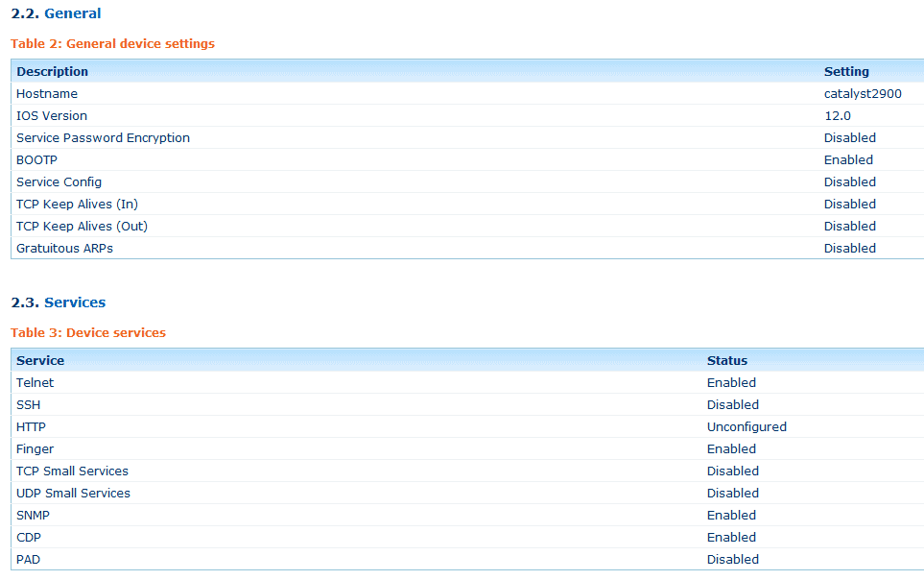The image size is (924, 580).
Task: Select the Hostname row label
Action: click(x=47, y=94)
